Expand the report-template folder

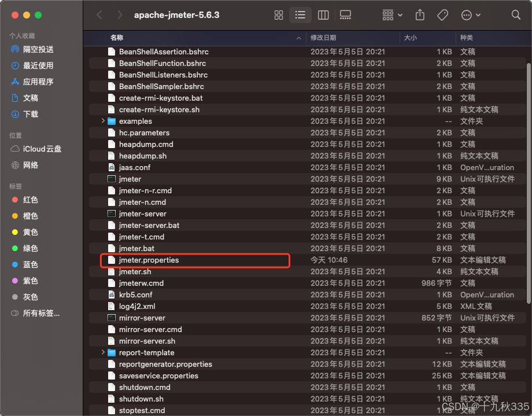tap(104, 352)
